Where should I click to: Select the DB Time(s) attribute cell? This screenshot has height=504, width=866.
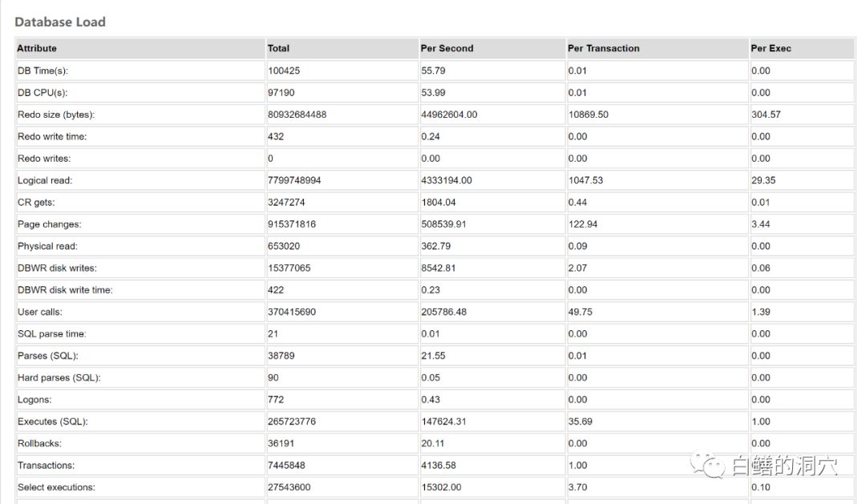click(x=43, y=71)
